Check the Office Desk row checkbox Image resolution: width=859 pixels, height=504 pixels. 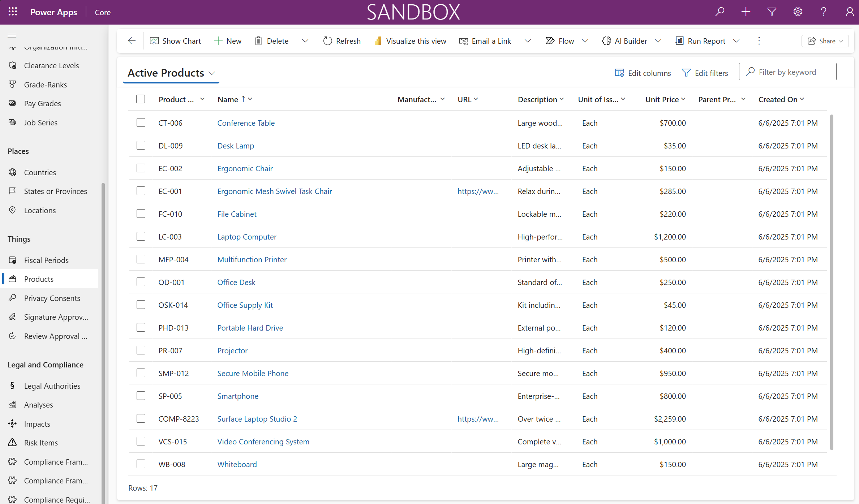[x=141, y=282]
